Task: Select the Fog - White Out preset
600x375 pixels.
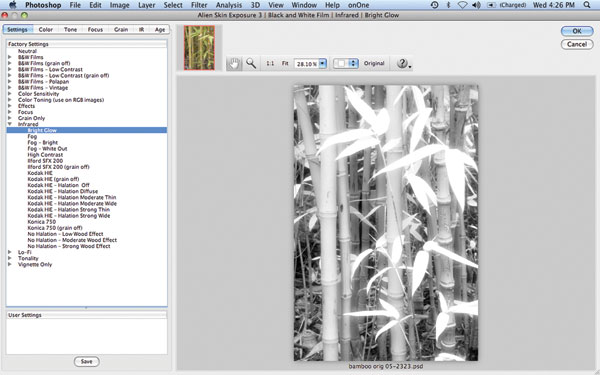Action: (47, 148)
